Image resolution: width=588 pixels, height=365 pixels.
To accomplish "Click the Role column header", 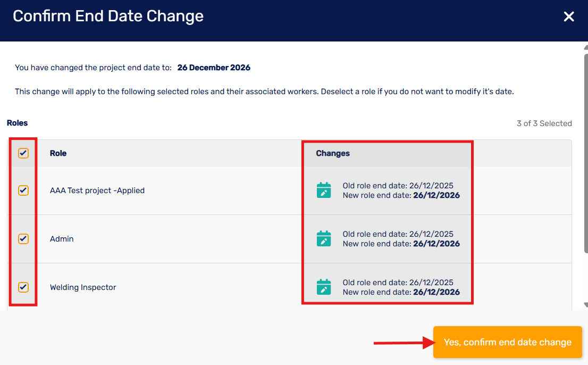I will coord(58,153).
